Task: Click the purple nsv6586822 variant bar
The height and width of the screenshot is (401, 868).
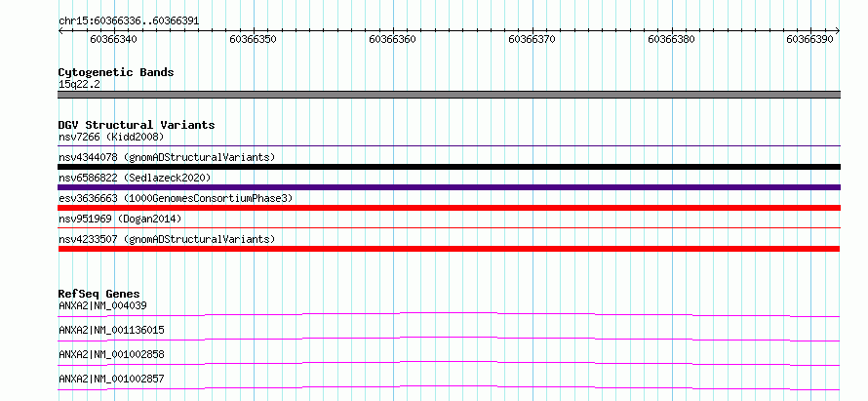Action: (449, 187)
